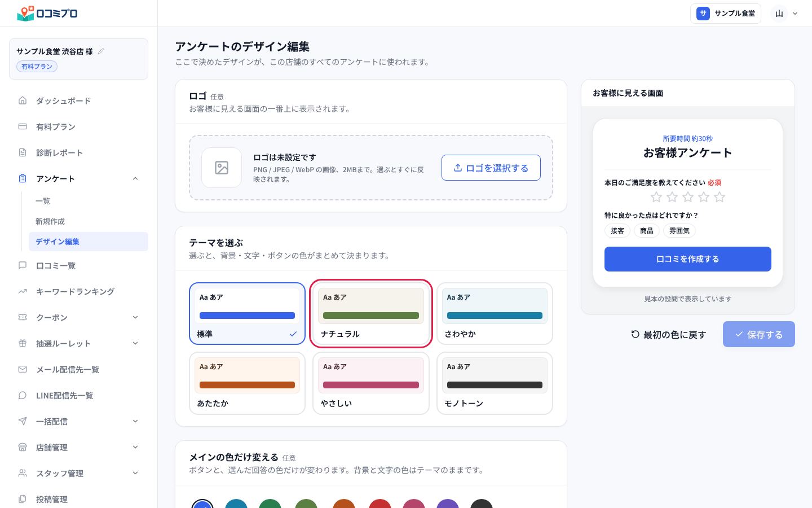812x508 pixels.
Task: Click the 有料プラン card icon
Action: point(23,126)
